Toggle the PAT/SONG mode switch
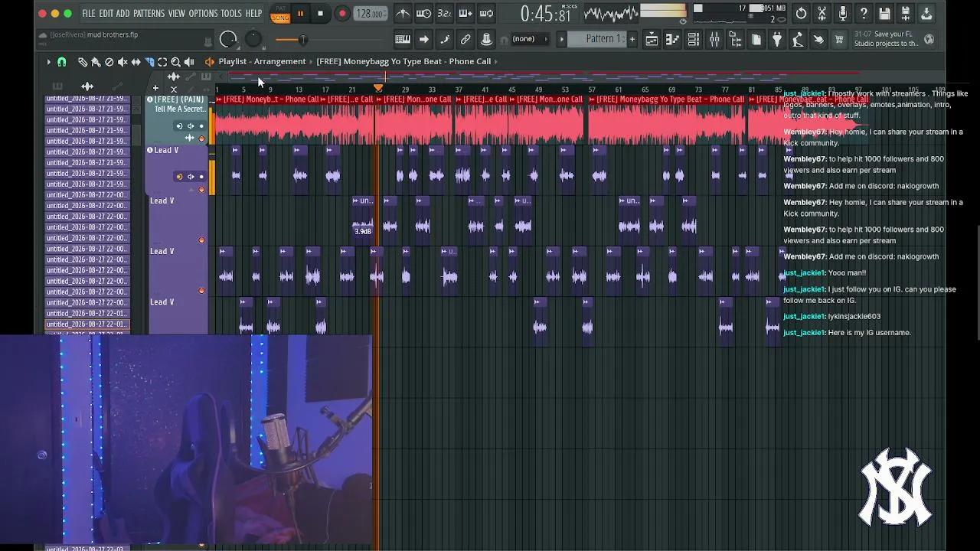The image size is (980, 551). point(280,14)
